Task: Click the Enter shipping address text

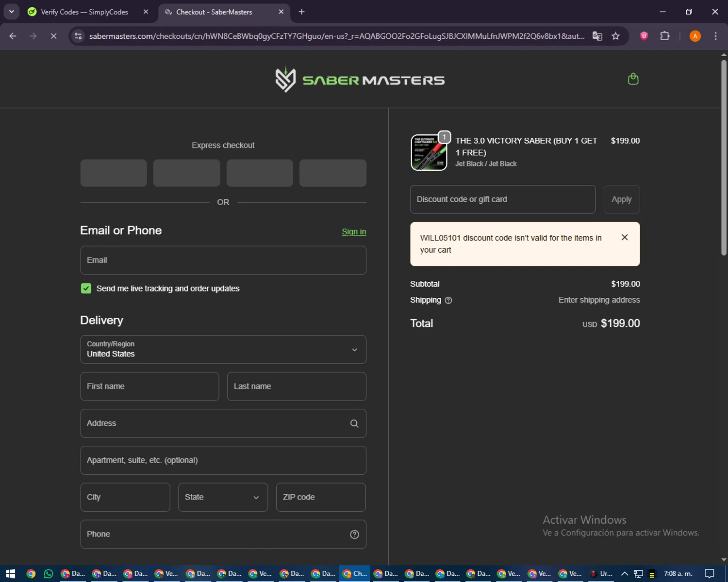Action: 599,300
